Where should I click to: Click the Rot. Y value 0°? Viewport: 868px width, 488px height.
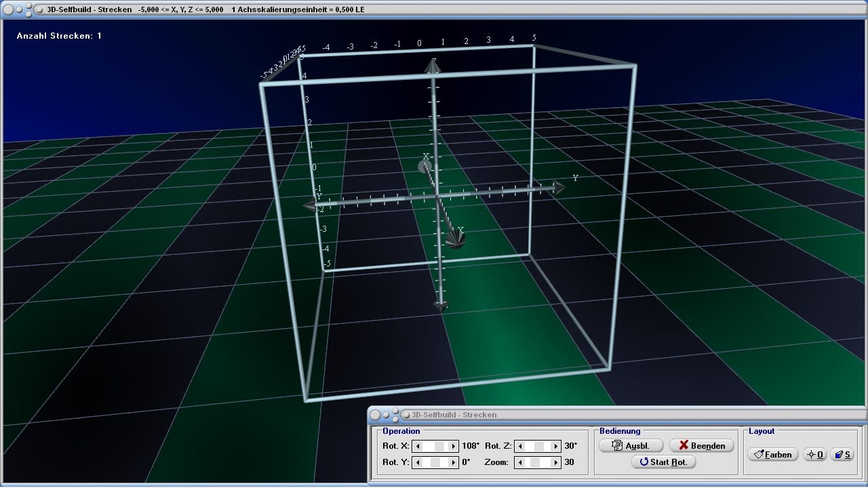click(466, 462)
